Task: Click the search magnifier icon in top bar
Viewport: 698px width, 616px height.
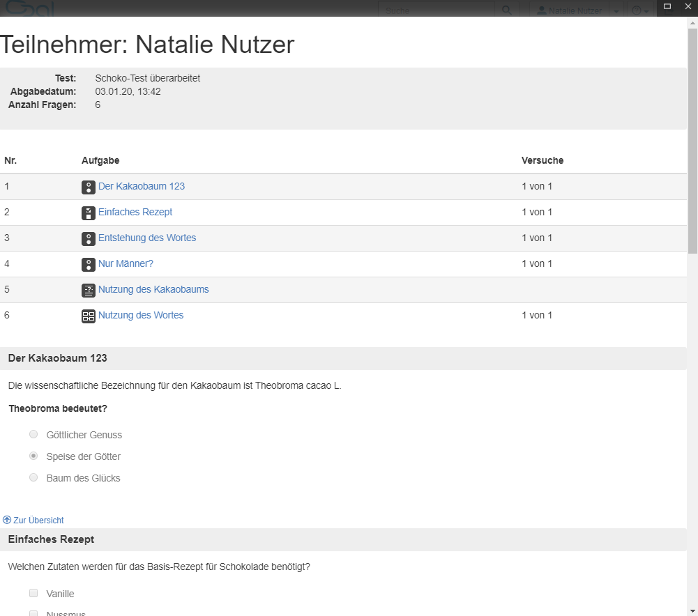Action: click(x=506, y=10)
